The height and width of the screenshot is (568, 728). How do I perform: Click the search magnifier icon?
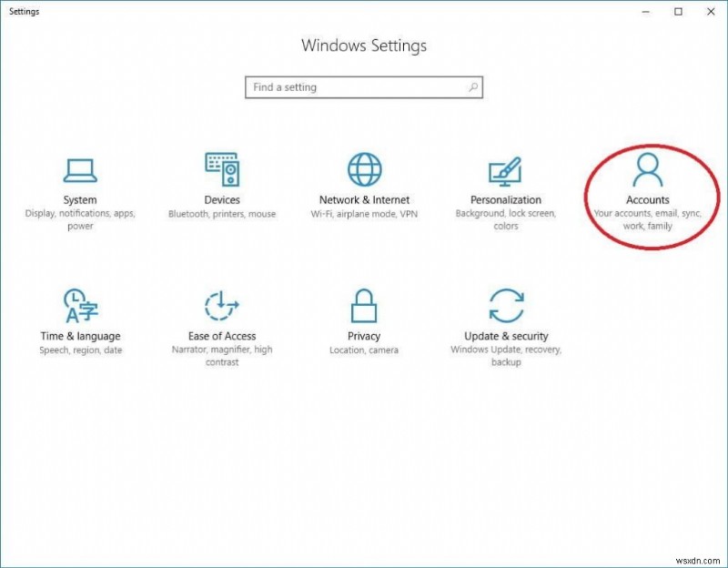click(x=472, y=87)
